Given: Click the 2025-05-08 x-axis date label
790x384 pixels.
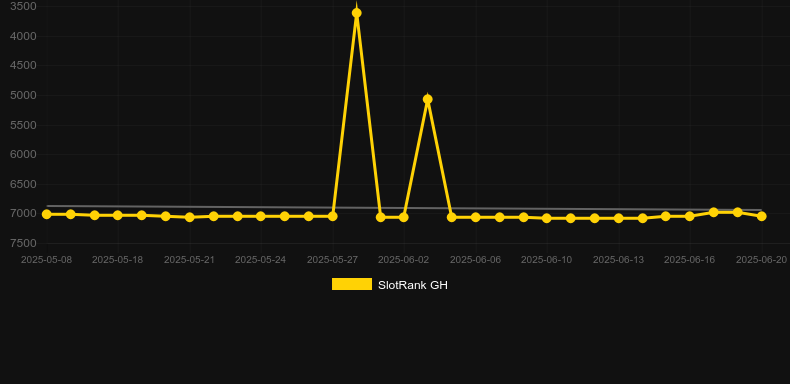Looking at the screenshot, I should tap(46, 260).
